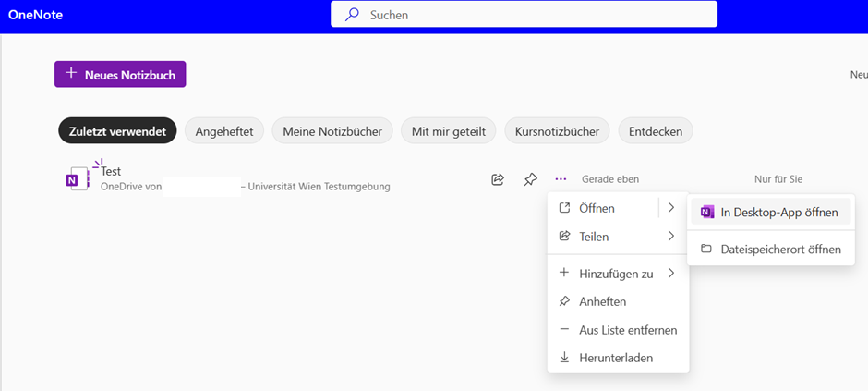Screen dimensions: 868x391
Task: Select In Desktop-App öffnen
Action: pos(778,213)
